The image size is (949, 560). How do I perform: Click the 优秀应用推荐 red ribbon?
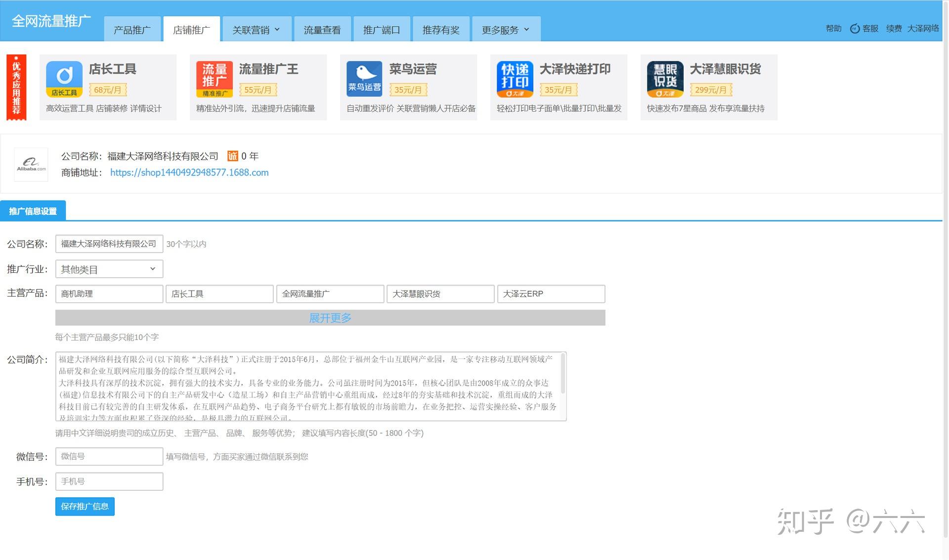point(16,87)
